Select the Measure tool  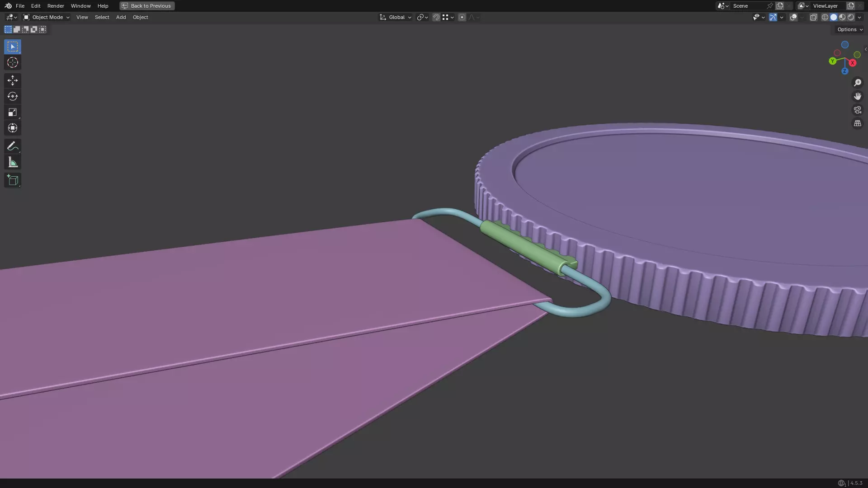tap(12, 162)
